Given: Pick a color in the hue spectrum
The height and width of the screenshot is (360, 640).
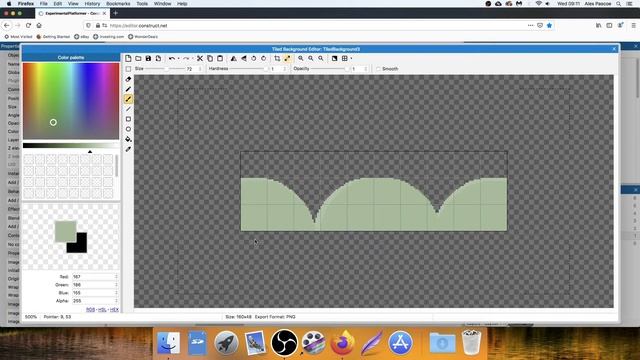Looking at the screenshot, I should click(x=71, y=101).
